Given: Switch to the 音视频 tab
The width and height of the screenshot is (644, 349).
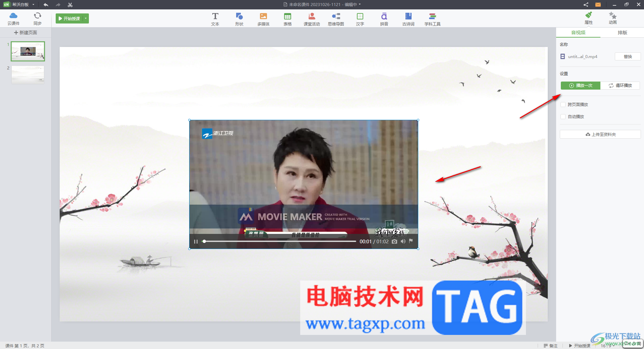Looking at the screenshot, I should [x=578, y=33].
